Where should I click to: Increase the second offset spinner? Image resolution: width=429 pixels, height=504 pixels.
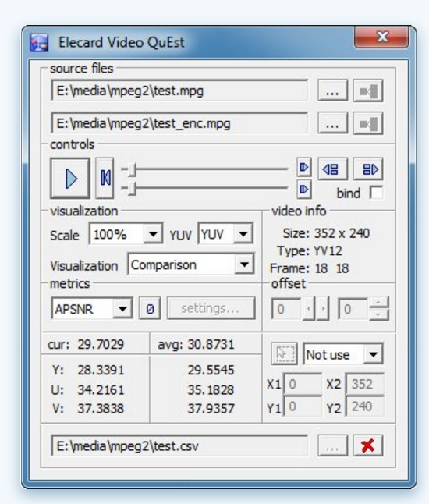(x=378, y=303)
